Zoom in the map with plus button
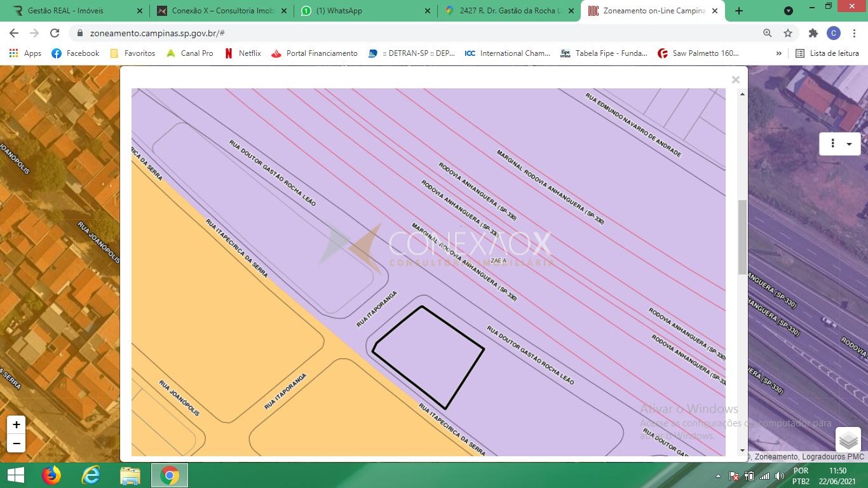 pyautogui.click(x=17, y=424)
